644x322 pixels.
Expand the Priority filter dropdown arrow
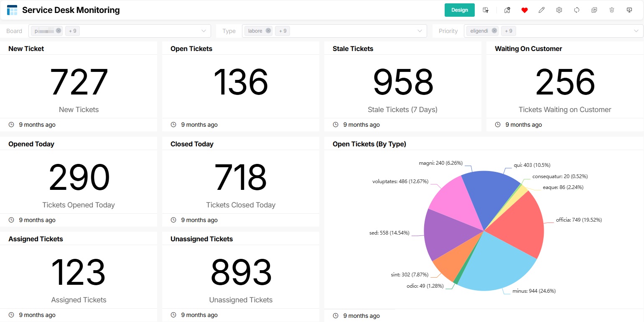[636, 31]
